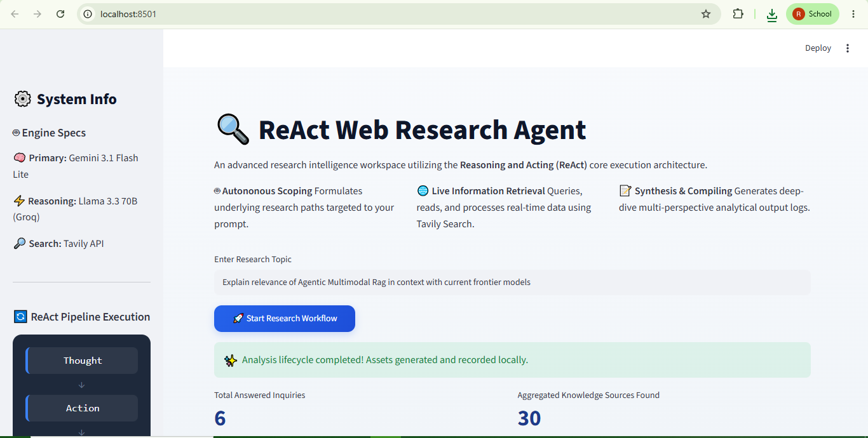Click the sparkle icon in success message
The width and height of the screenshot is (868, 438).
point(231,361)
